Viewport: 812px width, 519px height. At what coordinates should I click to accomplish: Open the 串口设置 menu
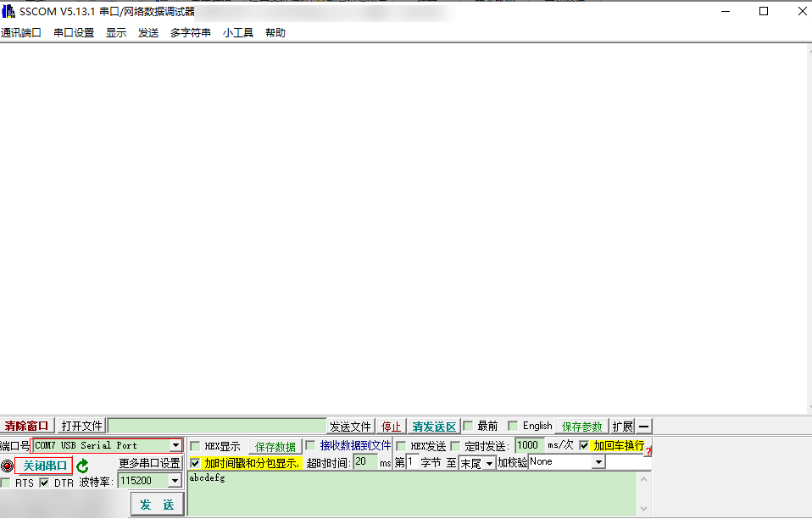click(x=74, y=33)
